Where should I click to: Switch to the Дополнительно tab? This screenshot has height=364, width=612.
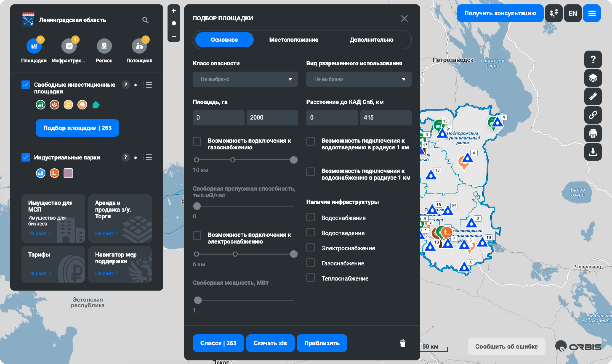tap(371, 40)
